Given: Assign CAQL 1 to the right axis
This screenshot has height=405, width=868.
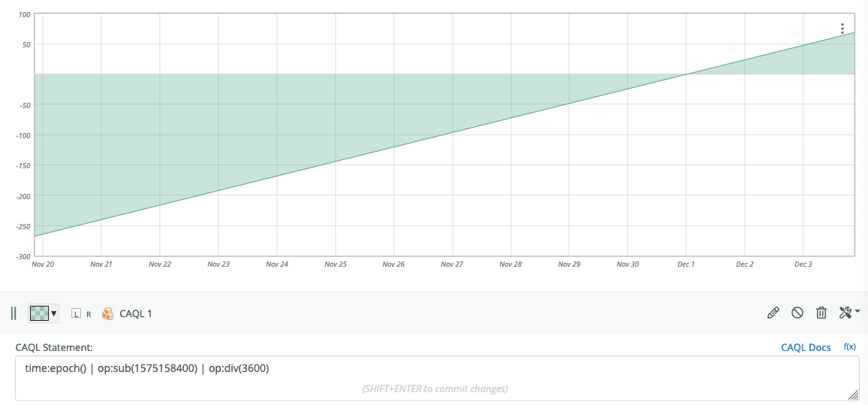Looking at the screenshot, I should tap(89, 314).
